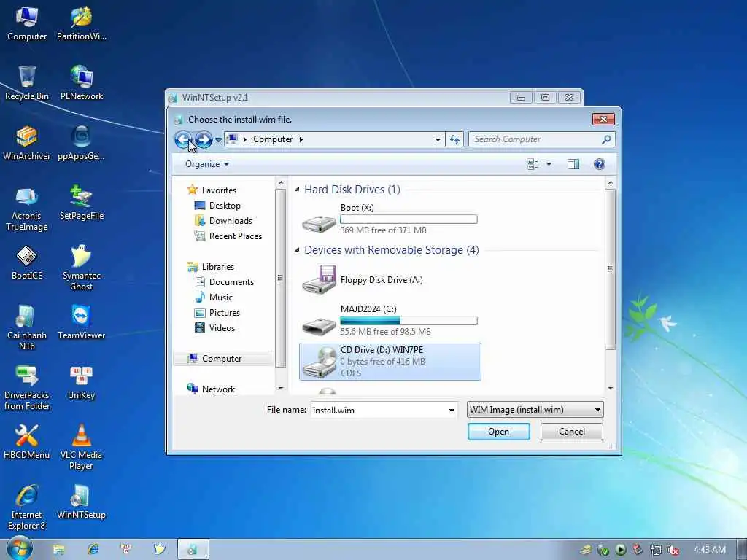Open Cai nhanh NT6 icon
Image resolution: width=747 pixels, height=560 pixels.
click(27, 327)
